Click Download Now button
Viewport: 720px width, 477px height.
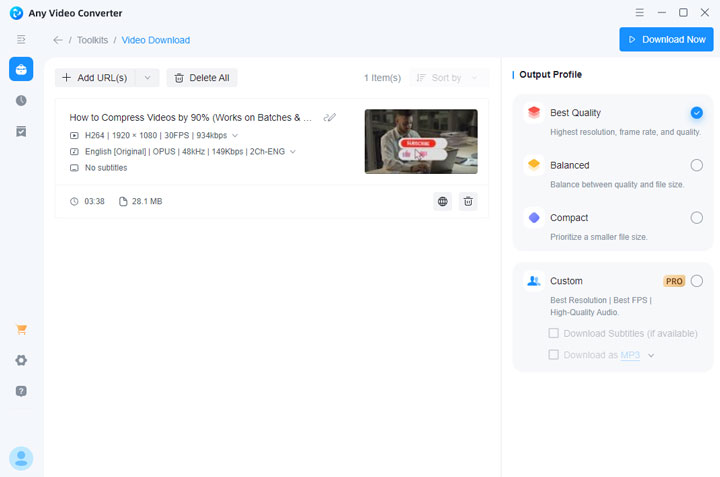tap(666, 39)
